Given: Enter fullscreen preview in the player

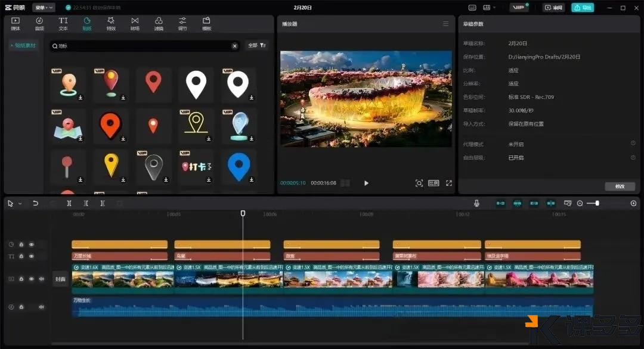Looking at the screenshot, I should tap(449, 183).
